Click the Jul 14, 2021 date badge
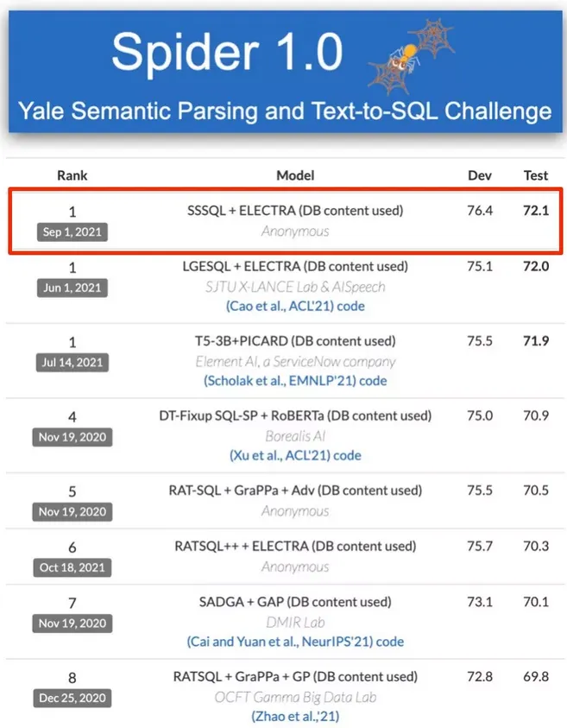567x728 pixels. [72, 362]
